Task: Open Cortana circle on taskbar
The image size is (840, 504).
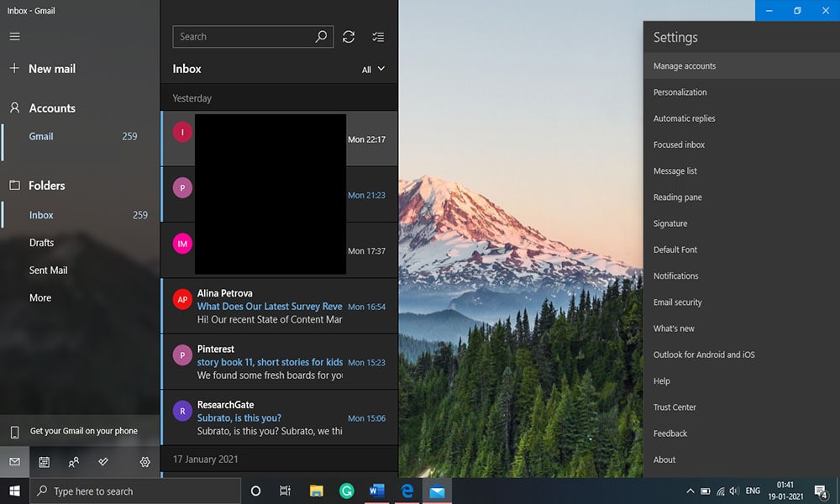Action: pos(255,491)
